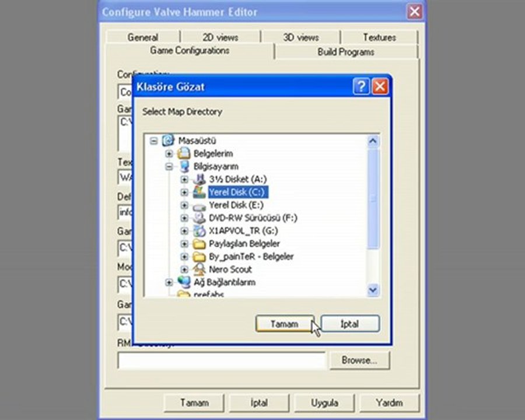Click the folder tree scrollbar thumb
Screen dimensions: 525x420
click(x=373, y=198)
